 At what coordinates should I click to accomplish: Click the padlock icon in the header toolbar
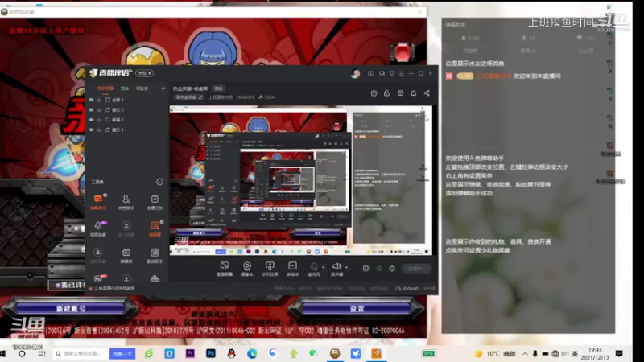click(x=386, y=93)
